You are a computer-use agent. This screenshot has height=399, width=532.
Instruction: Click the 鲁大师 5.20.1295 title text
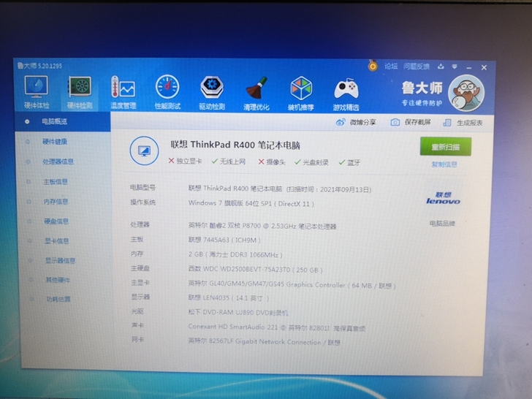[x=39, y=66]
